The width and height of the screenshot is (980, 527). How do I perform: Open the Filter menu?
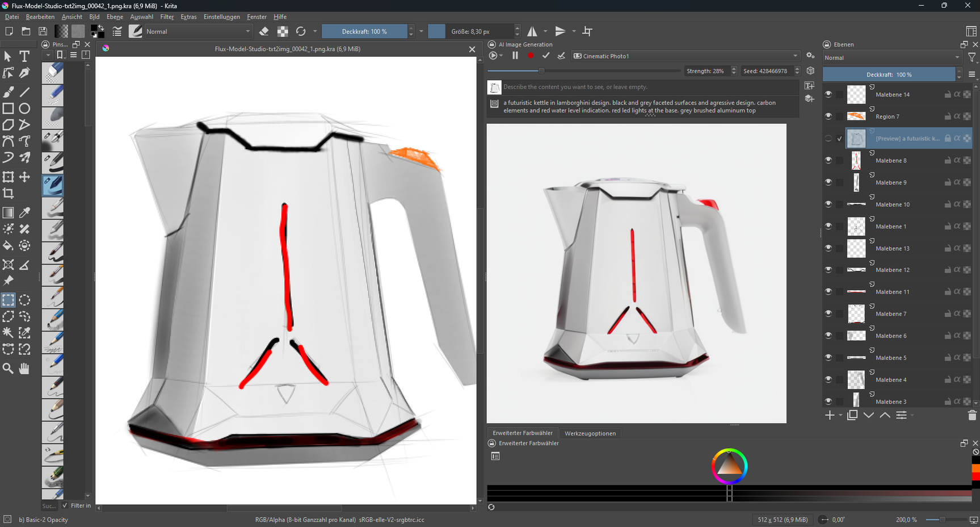(x=167, y=17)
